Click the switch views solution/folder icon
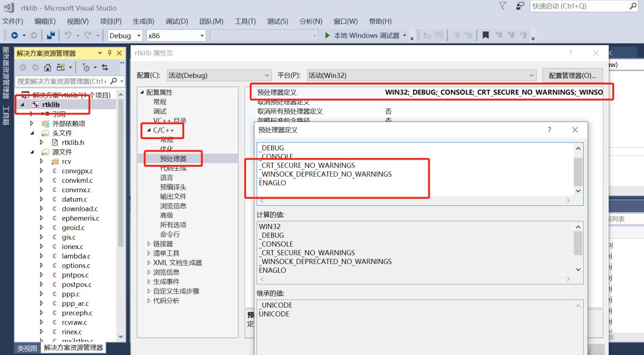Image resolution: width=644 pixels, height=355 pixels. point(61,68)
